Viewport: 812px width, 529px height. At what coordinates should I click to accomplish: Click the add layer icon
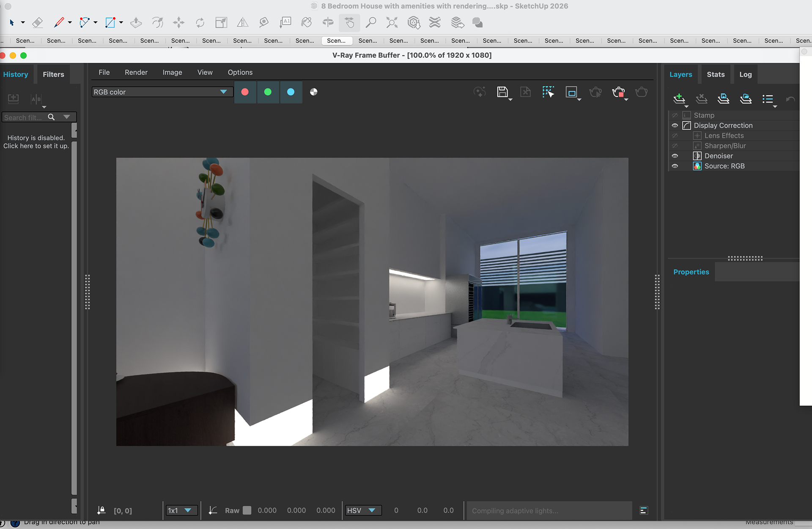[x=679, y=99]
